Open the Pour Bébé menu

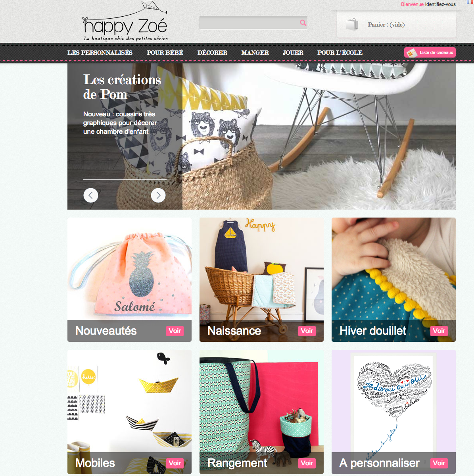tap(165, 53)
